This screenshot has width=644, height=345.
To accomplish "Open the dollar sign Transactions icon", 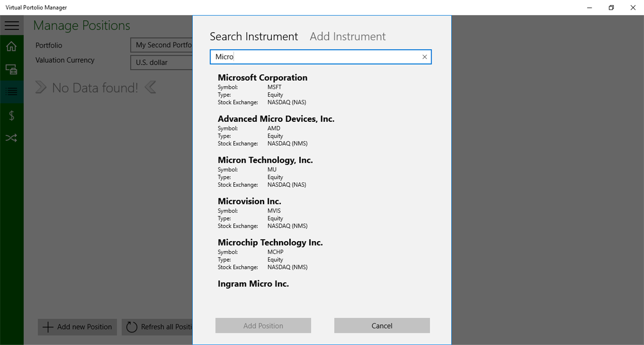I will pos(12,115).
